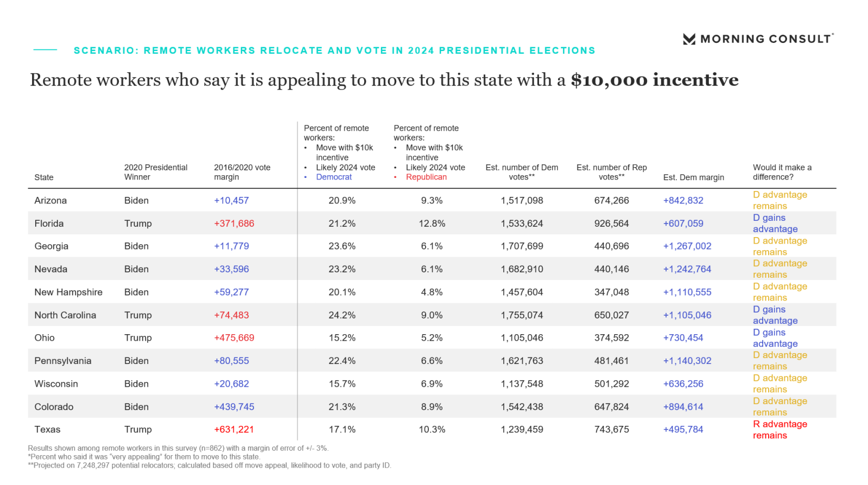Select Colorado's +439,745 vote margin
The height and width of the screenshot is (485, 868).
[234, 407]
